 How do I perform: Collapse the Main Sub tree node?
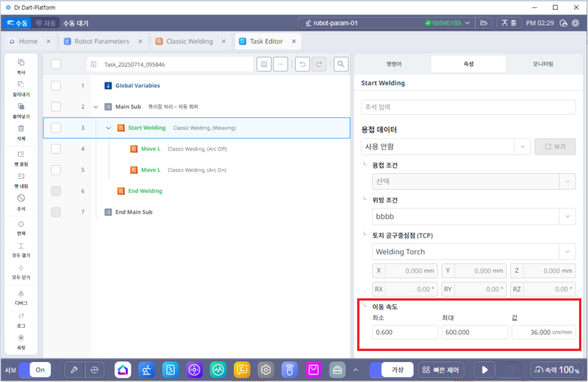click(96, 106)
